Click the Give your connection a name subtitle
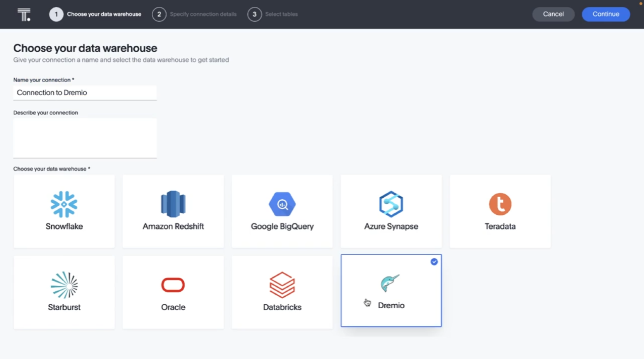The width and height of the screenshot is (644, 359). click(121, 60)
